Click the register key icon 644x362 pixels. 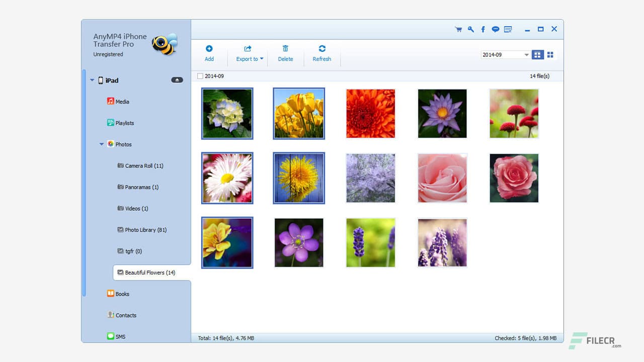click(x=470, y=29)
